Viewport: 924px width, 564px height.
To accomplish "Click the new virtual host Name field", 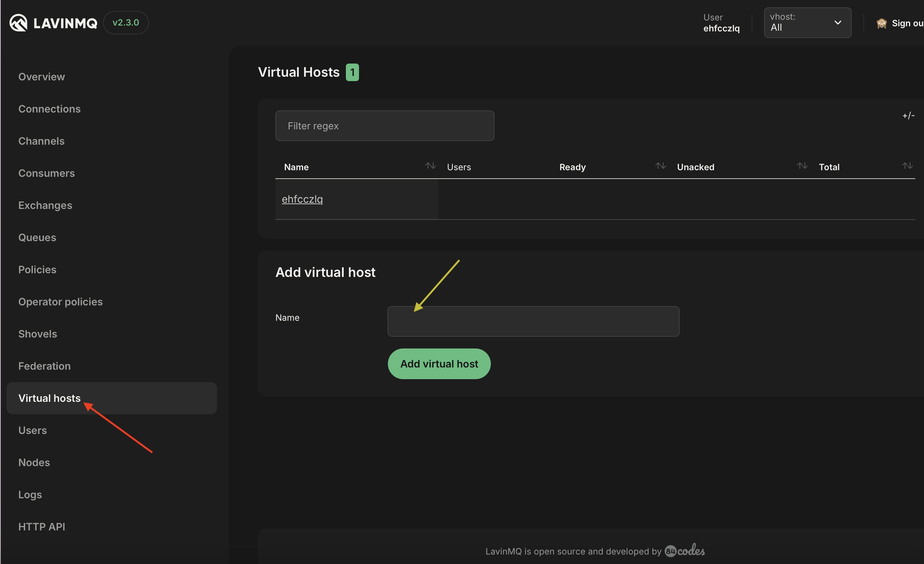I will coord(533,321).
